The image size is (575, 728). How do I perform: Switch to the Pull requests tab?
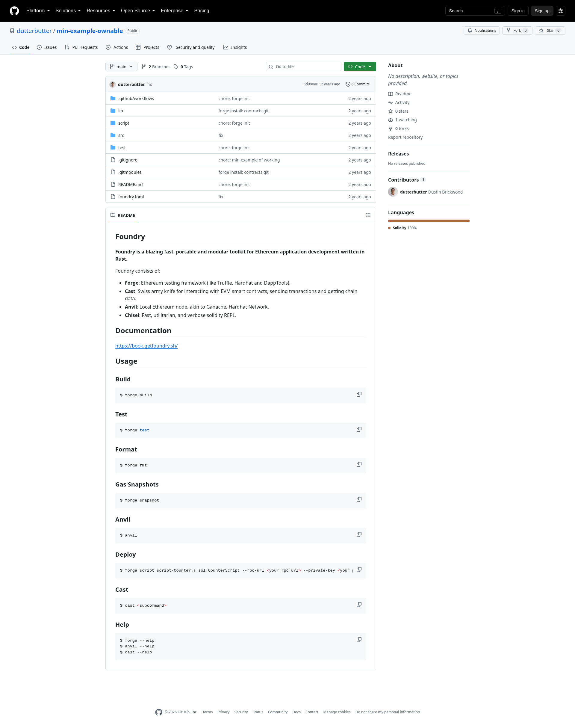[x=81, y=47]
